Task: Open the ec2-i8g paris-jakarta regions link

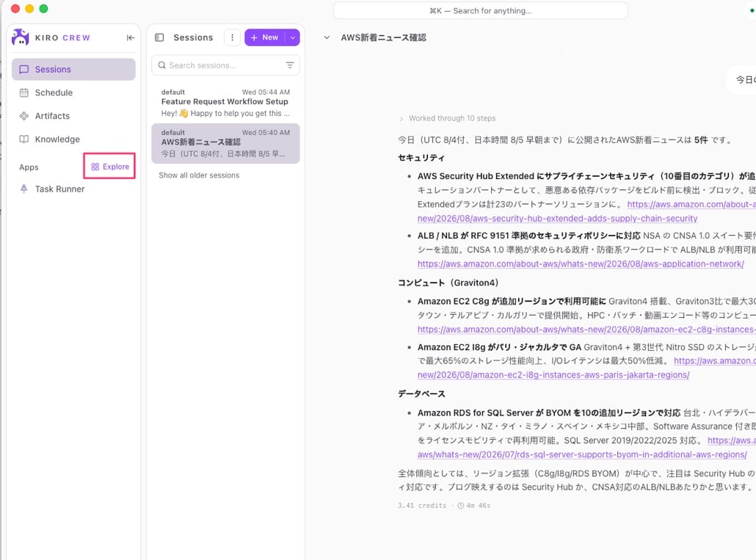Action: pyautogui.click(x=553, y=374)
